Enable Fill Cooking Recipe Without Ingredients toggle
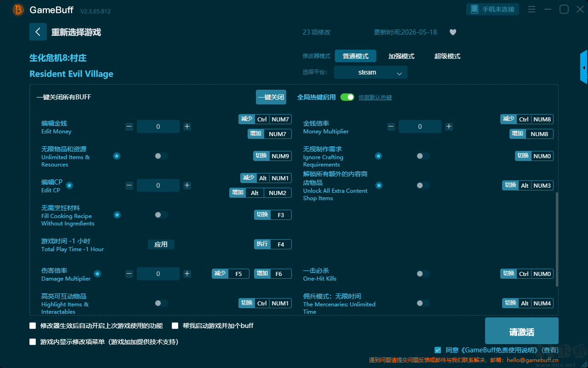The image size is (588, 368). point(161,215)
